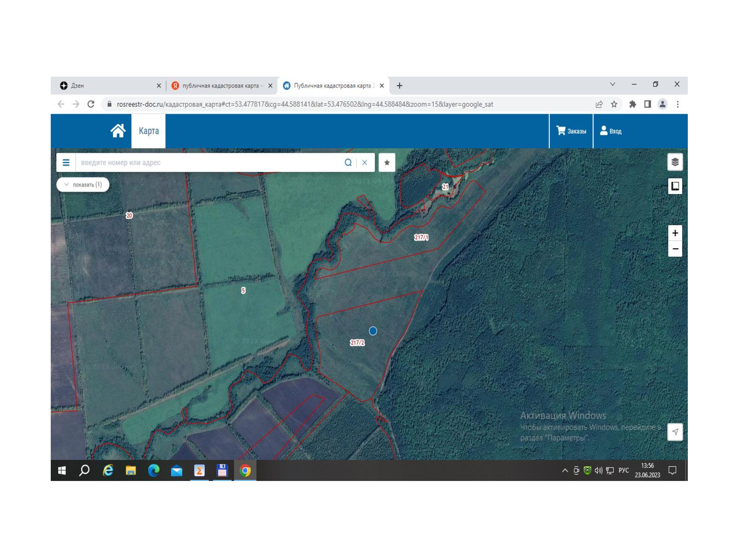
Task: Open the map layers switcher
Action: [x=675, y=162]
